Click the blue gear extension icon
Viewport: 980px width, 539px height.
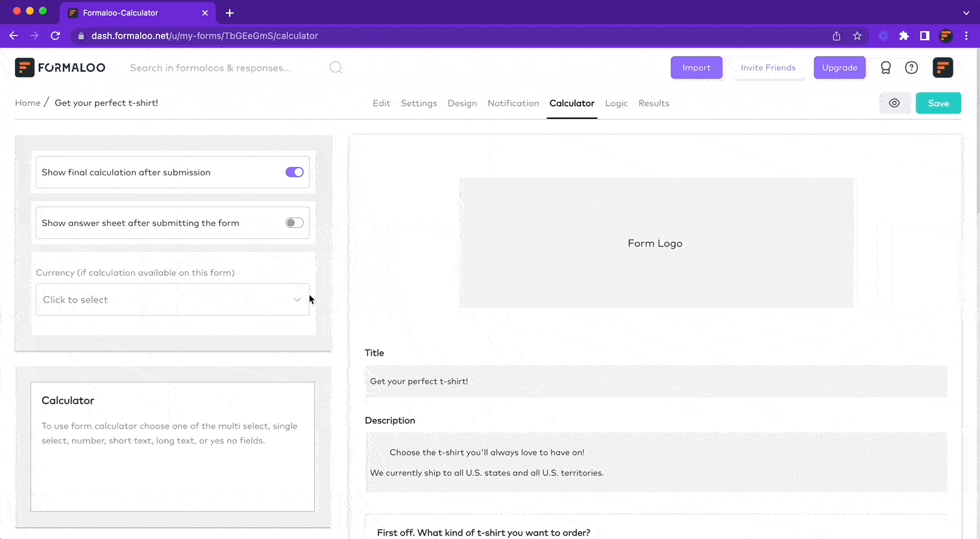pyautogui.click(x=883, y=36)
